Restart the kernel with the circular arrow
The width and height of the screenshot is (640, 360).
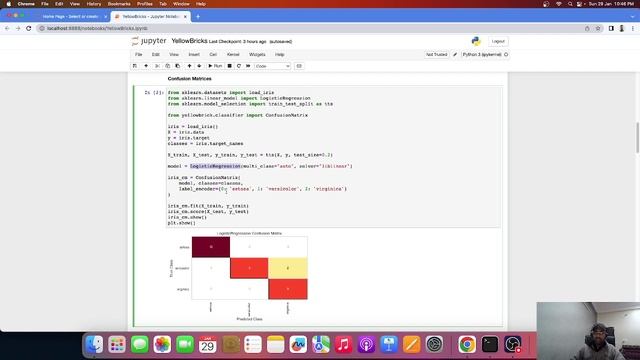[x=239, y=66]
